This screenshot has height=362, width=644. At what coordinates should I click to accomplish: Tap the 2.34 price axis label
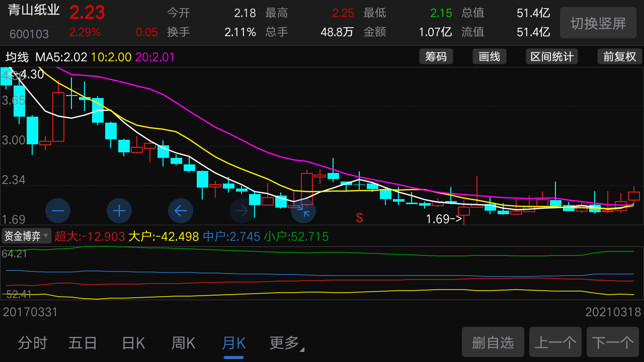(14, 180)
